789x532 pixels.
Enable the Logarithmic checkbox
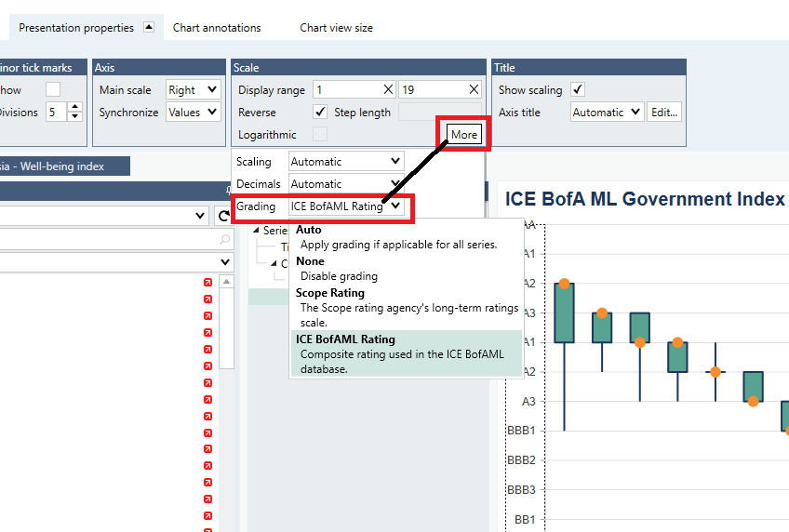(320, 134)
